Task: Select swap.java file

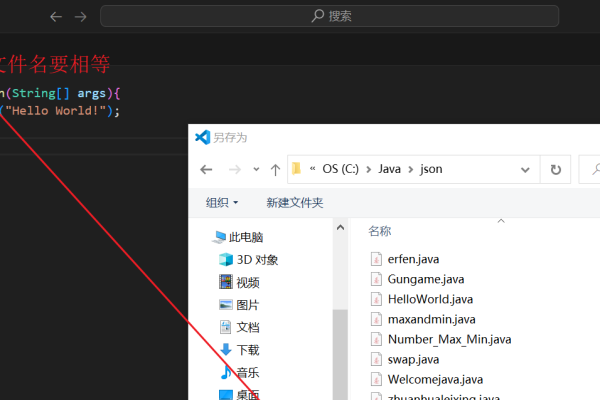Action: coord(413,359)
